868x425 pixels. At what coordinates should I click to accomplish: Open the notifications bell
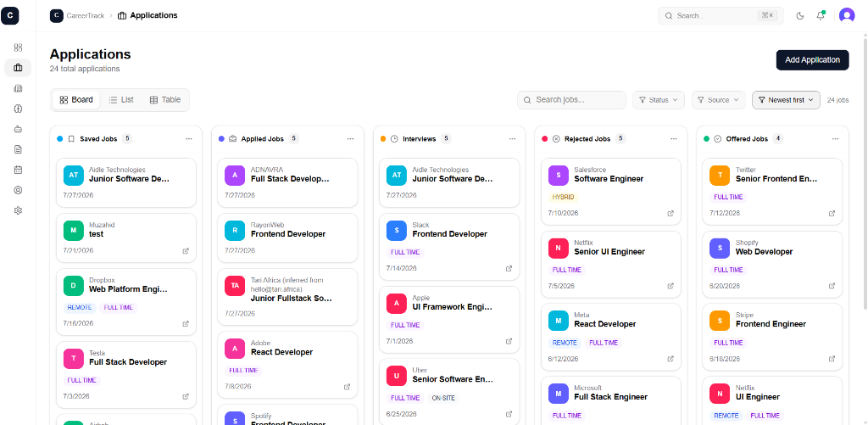821,15
